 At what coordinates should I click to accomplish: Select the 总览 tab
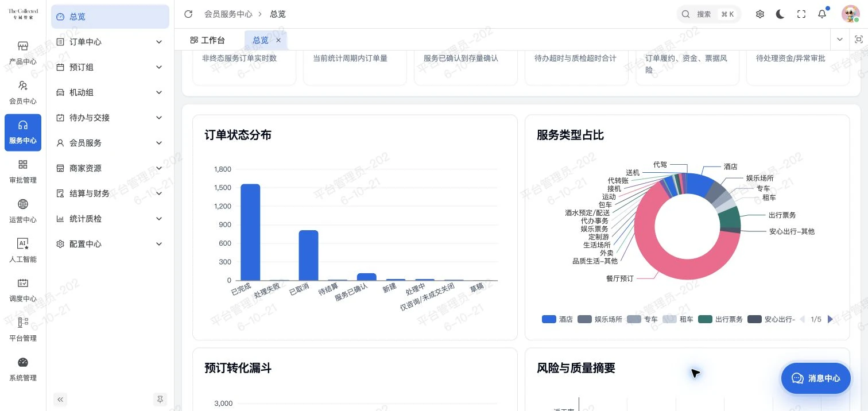[x=261, y=40]
